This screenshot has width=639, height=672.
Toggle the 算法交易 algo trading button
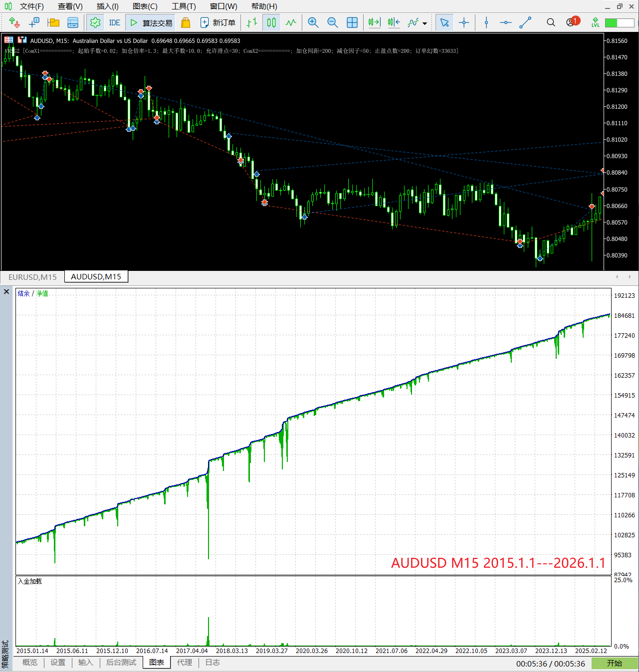152,23
